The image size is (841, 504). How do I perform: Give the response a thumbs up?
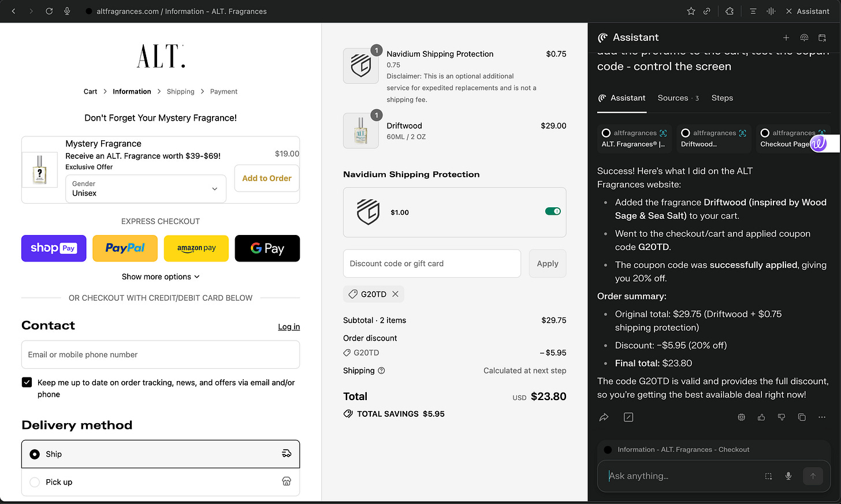tap(761, 417)
